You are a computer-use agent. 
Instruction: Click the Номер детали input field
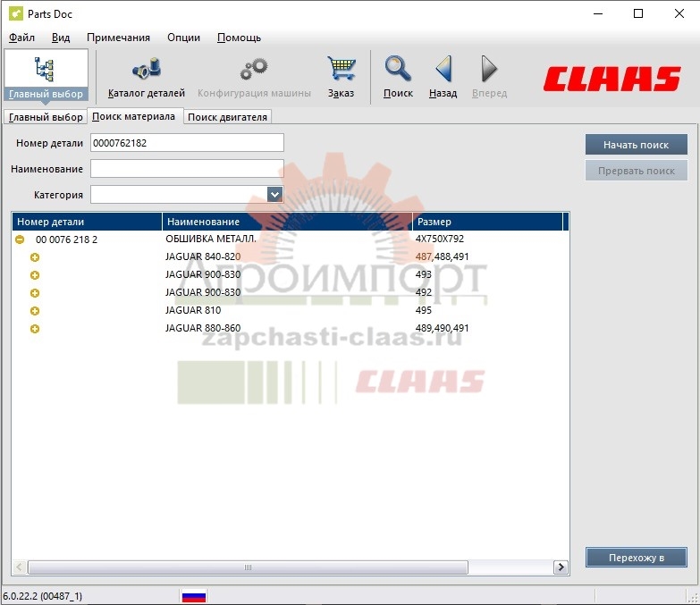pos(187,143)
